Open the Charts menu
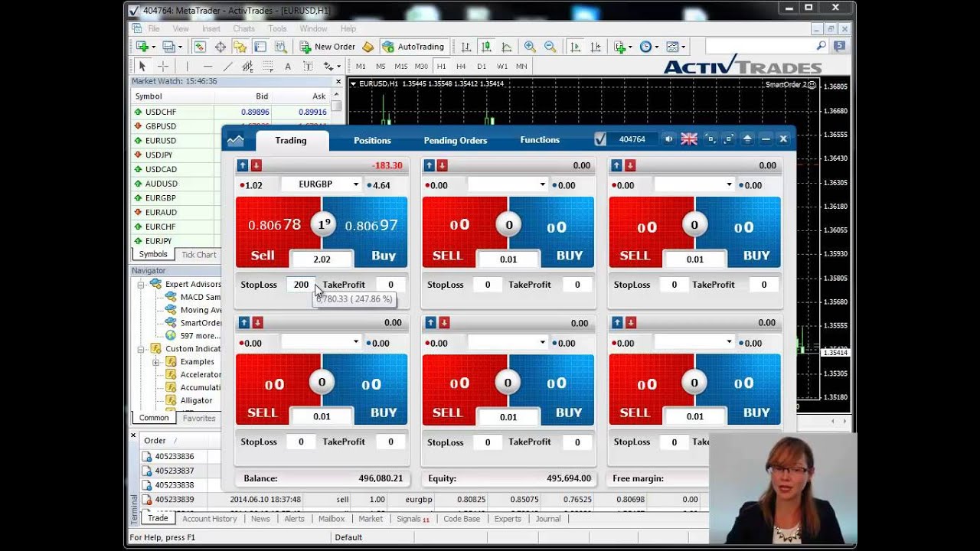980x551 pixels. coord(244,28)
